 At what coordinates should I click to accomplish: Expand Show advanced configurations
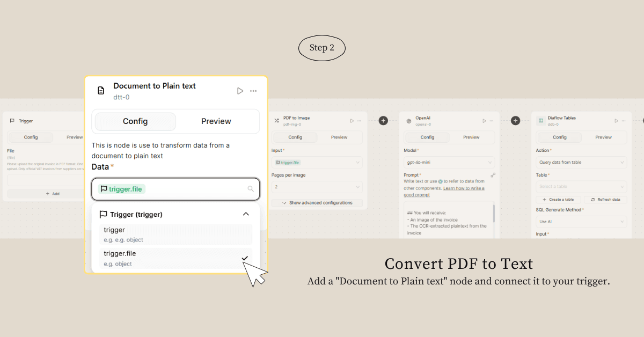[x=317, y=203]
